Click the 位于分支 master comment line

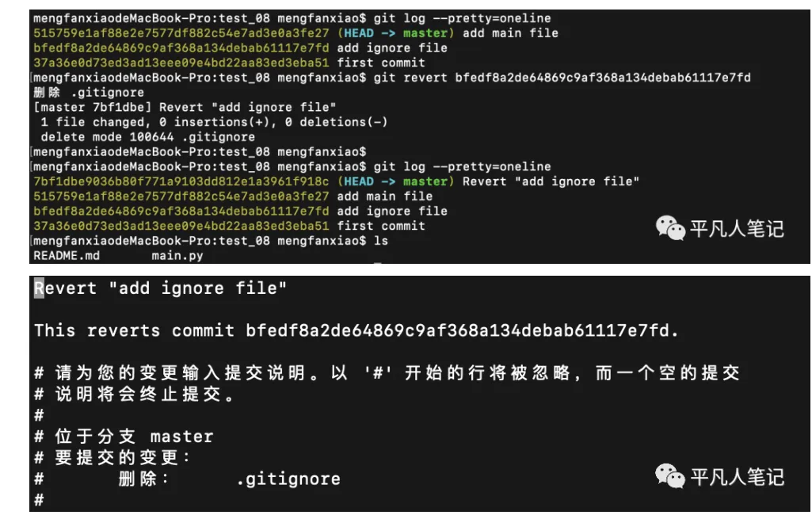(x=124, y=437)
